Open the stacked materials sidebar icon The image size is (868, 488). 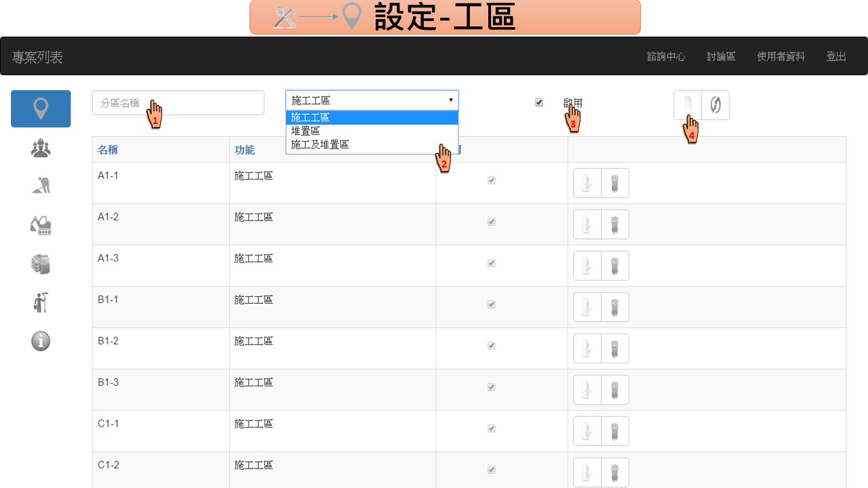(41, 264)
